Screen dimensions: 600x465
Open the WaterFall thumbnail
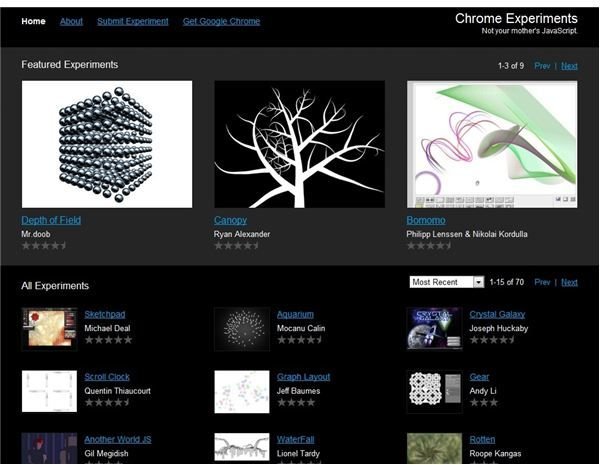[x=242, y=447]
